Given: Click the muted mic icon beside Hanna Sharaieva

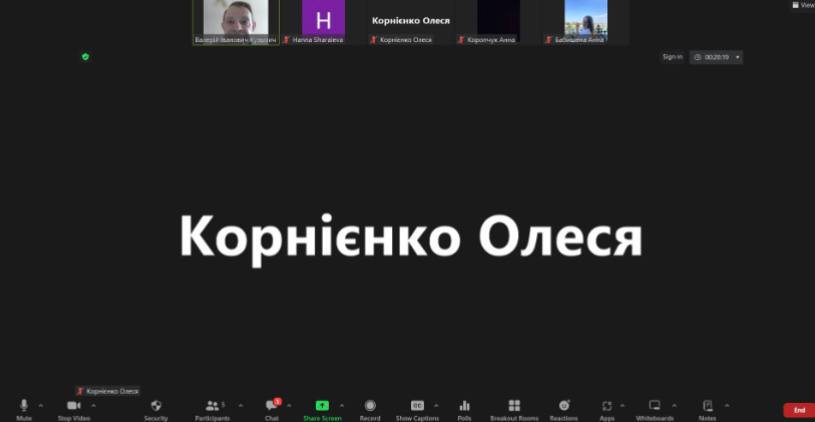Looking at the screenshot, I should coord(286,40).
